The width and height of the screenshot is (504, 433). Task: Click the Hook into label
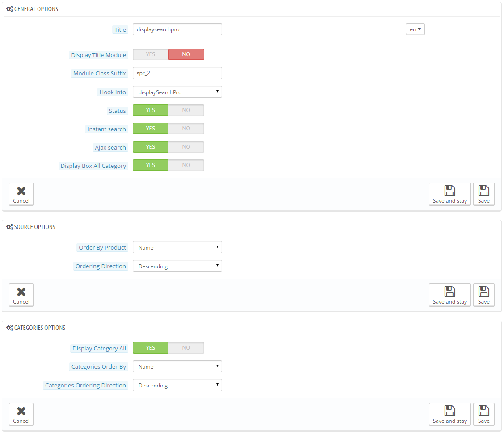point(113,92)
